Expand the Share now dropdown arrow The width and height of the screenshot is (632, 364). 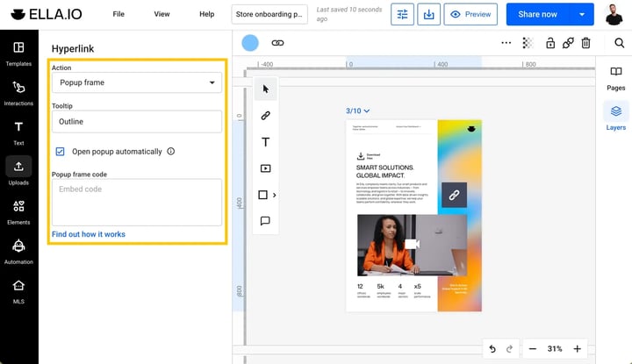pyautogui.click(x=582, y=14)
